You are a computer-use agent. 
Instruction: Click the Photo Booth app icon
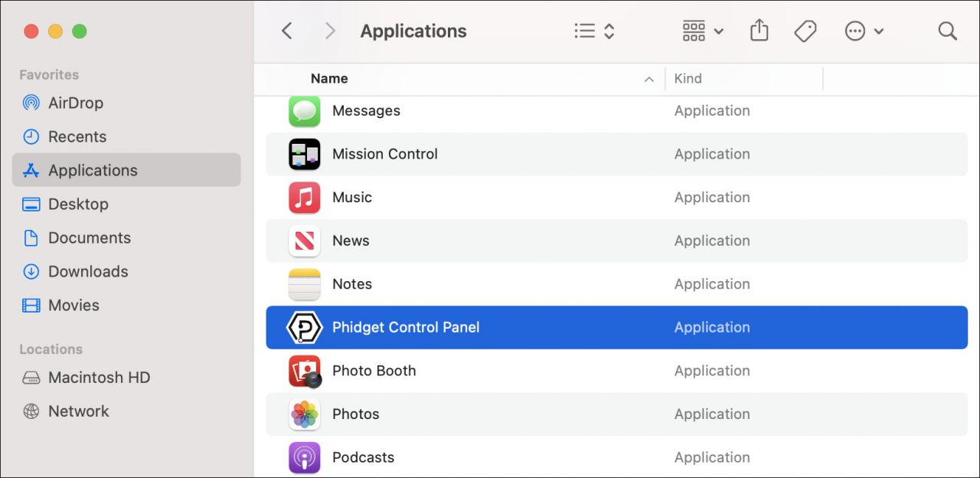[x=304, y=371]
